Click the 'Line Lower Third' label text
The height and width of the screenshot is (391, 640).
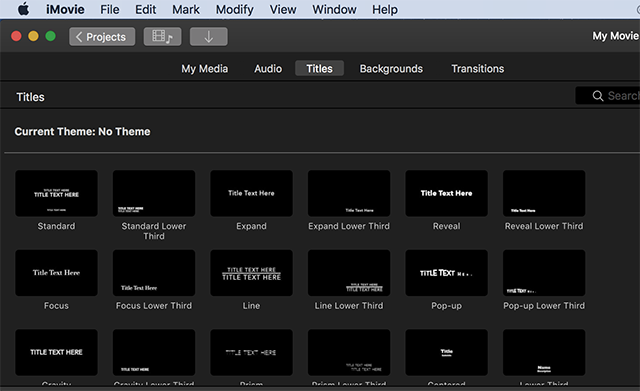[x=349, y=306]
